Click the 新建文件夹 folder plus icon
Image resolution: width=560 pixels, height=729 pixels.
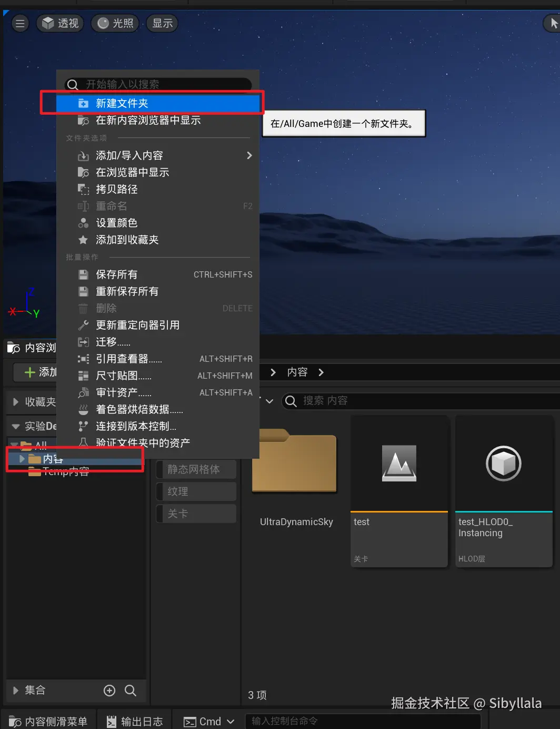pos(83,103)
